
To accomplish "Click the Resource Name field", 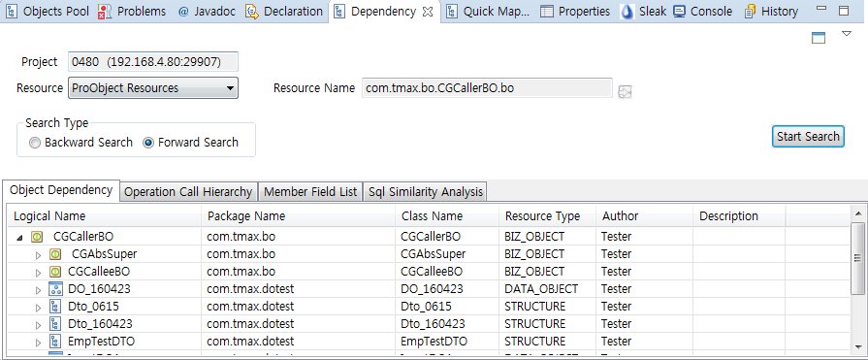I will tap(487, 88).
